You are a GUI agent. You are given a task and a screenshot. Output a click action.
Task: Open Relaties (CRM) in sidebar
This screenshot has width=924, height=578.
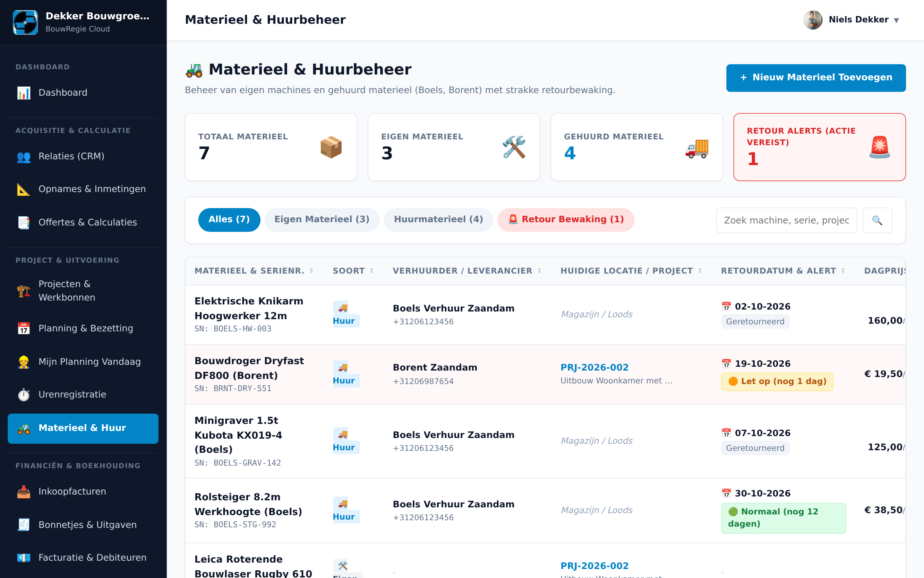click(x=83, y=156)
